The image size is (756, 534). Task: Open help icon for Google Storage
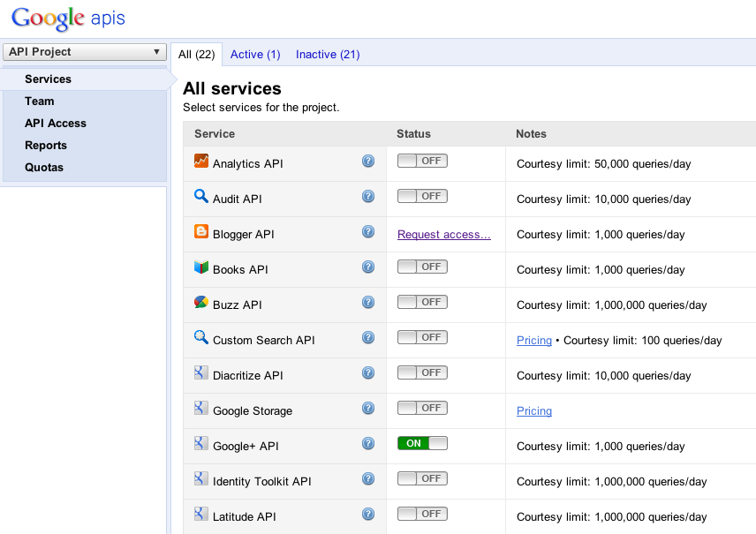(368, 409)
